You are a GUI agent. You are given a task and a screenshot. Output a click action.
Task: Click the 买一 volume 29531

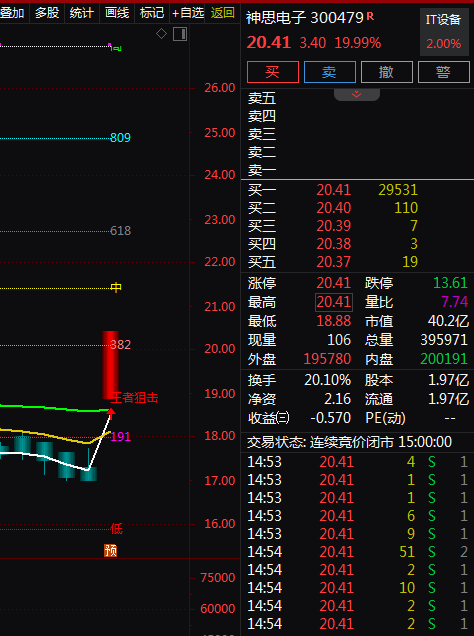(x=398, y=190)
